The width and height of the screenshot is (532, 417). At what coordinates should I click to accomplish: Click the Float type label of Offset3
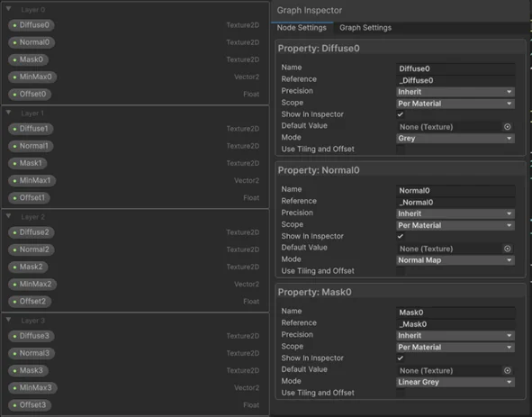[x=251, y=404]
